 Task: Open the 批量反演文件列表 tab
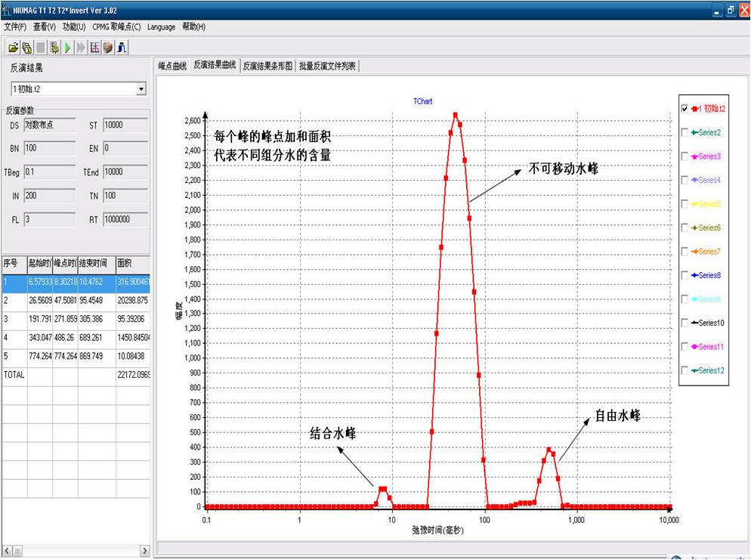327,66
